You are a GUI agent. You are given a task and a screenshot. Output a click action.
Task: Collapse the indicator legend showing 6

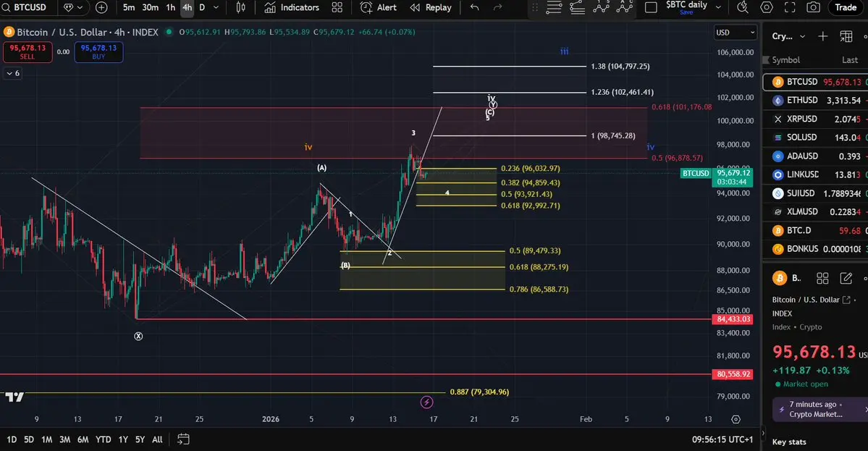click(13, 73)
